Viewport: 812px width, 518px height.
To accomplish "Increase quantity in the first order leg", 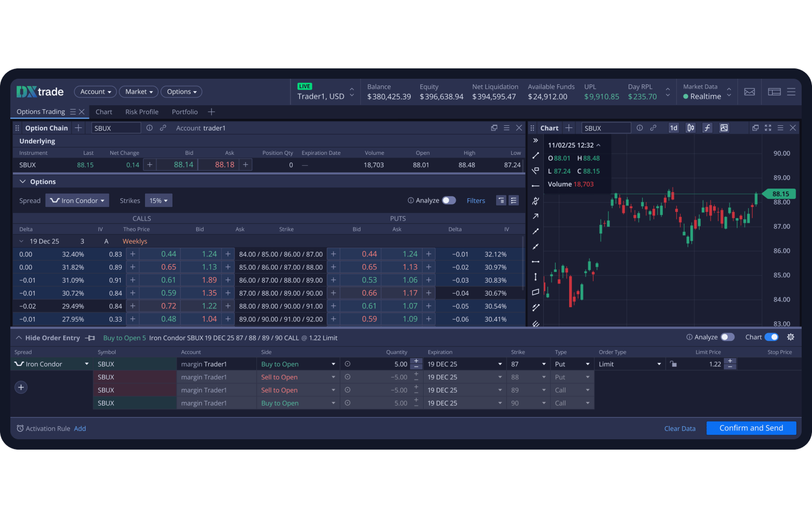I will pyautogui.click(x=416, y=361).
